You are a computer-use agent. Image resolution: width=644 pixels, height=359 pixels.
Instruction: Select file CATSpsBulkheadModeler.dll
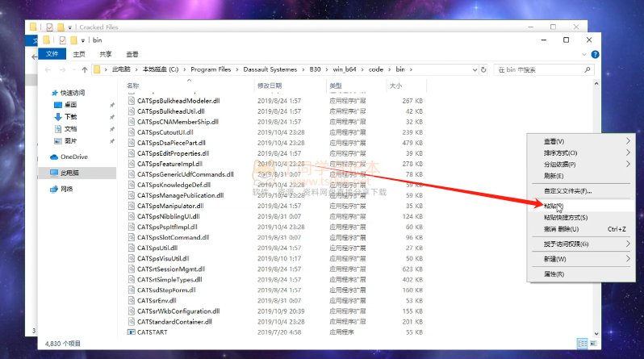click(178, 101)
